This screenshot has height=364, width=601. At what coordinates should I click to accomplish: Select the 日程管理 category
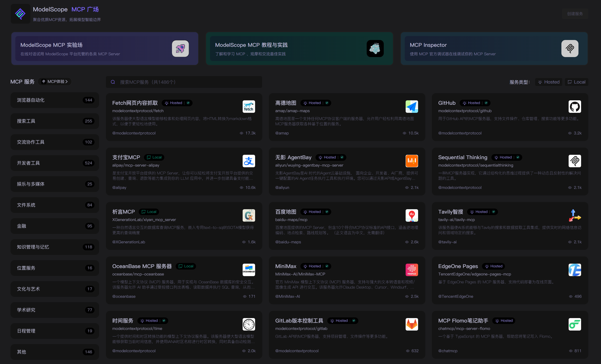pyautogui.click(x=55, y=331)
